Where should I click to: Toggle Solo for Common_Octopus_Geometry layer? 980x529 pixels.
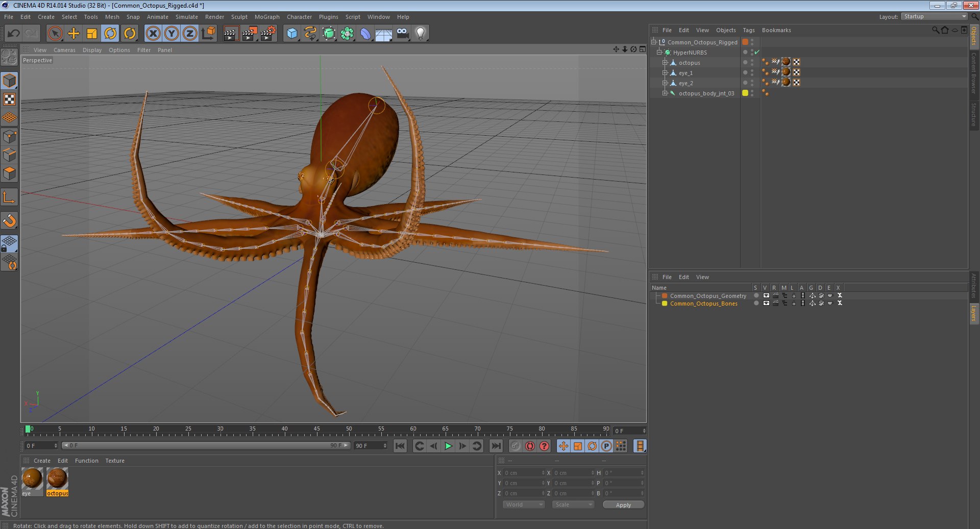(756, 295)
